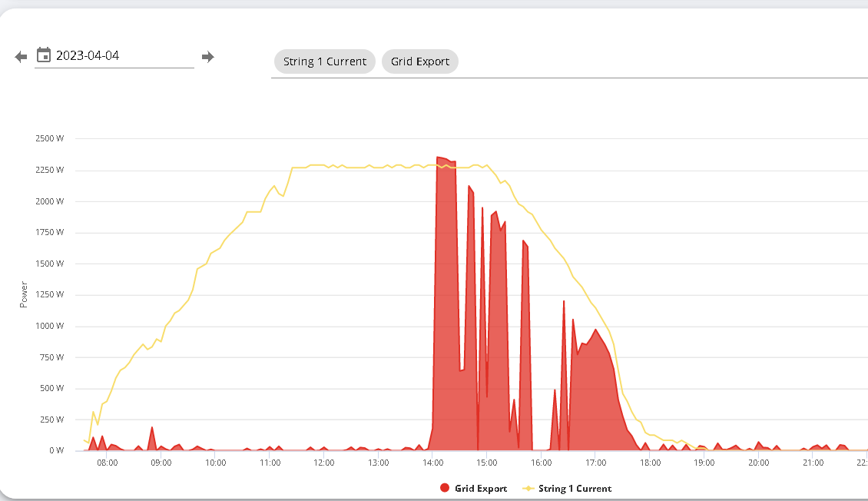Click the Power y-axis title
Screen dimensions: 868x501
[23, 294]
